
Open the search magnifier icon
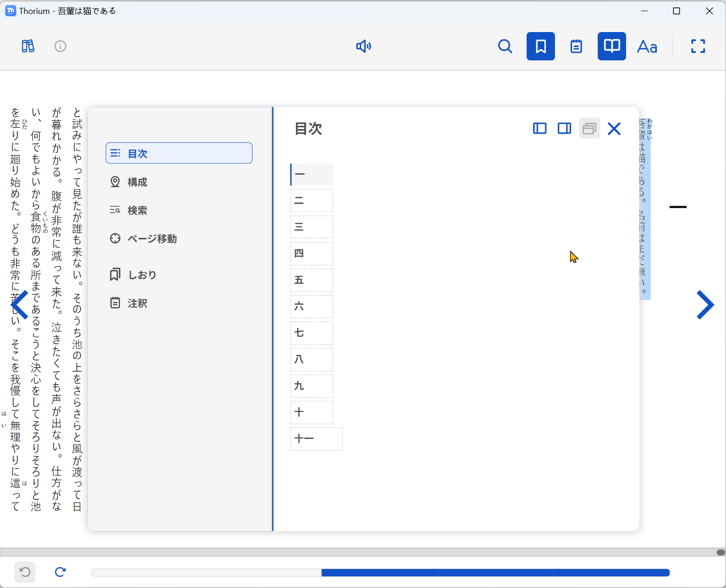click(x=505, y=46)
